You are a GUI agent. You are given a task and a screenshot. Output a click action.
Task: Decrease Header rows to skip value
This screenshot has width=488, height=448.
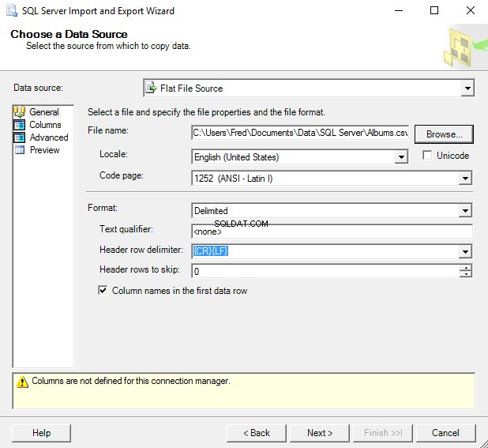(466, 274)
